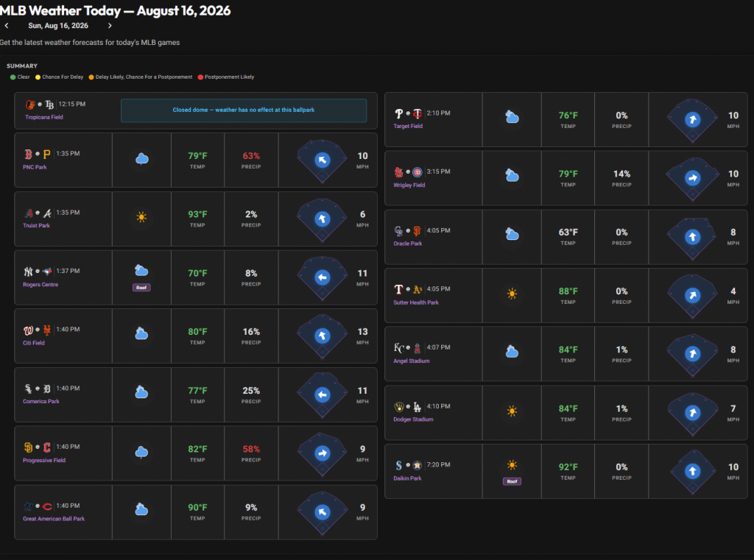Image resolution: width=754 pixels, height=560 pixels.
Task: Click the cloud icon for Target Field
Action: click(512, 117)
